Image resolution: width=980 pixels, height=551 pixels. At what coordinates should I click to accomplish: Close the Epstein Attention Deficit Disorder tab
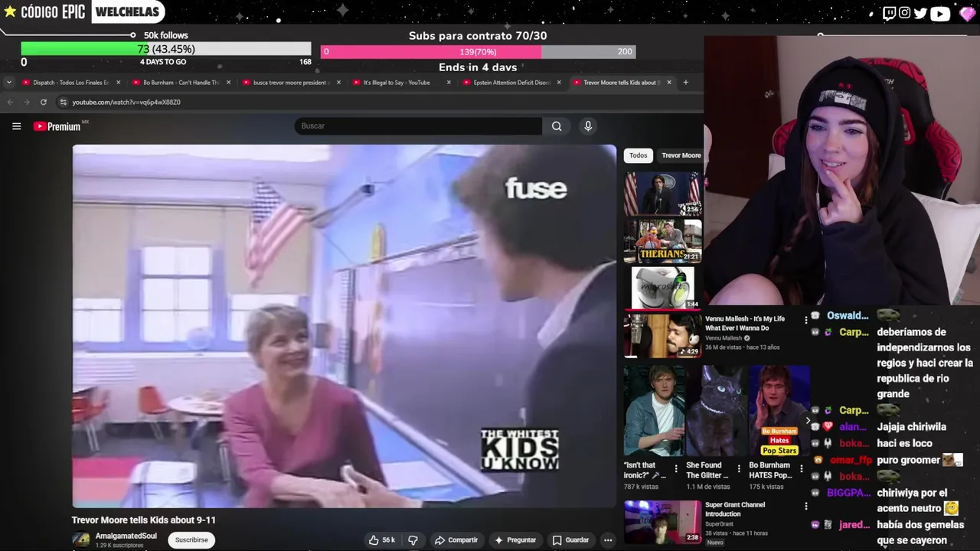click(x=559, y=82)
